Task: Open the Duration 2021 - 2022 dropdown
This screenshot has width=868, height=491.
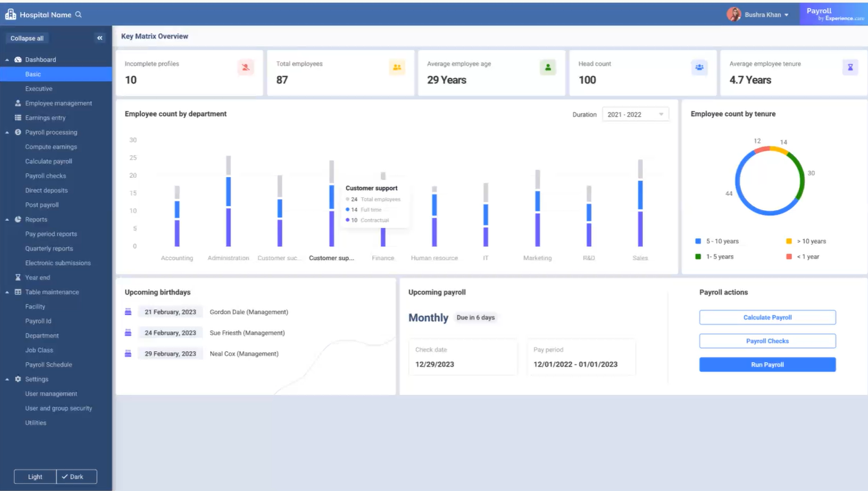Action: (x=635, y=115)
